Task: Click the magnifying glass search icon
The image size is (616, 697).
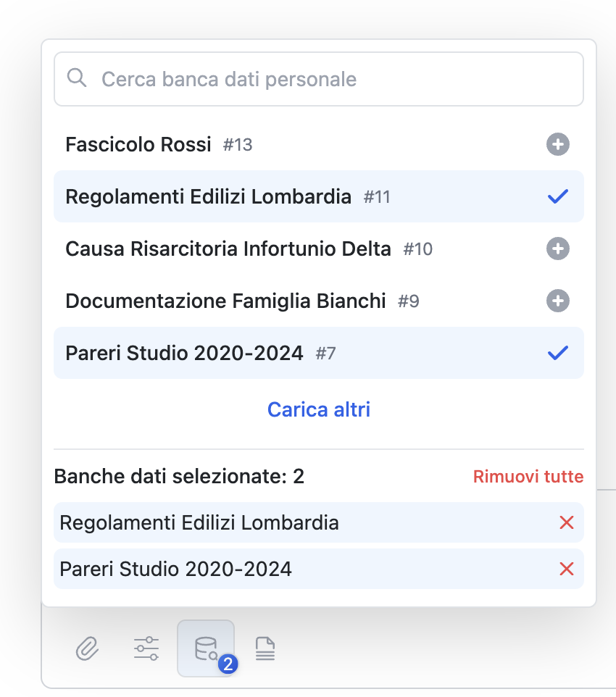Action: [x=77, y=78]
